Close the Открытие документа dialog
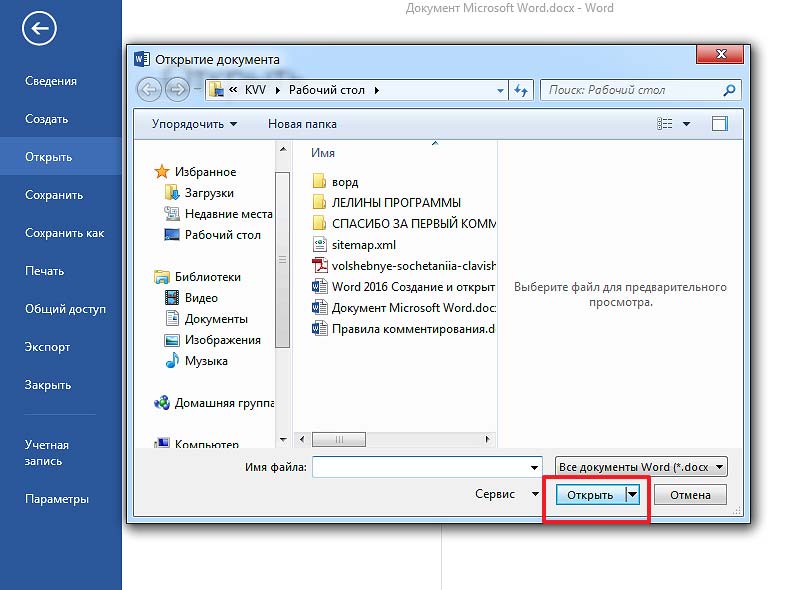Viewport: 791px width, 590px height. point(720,54)
